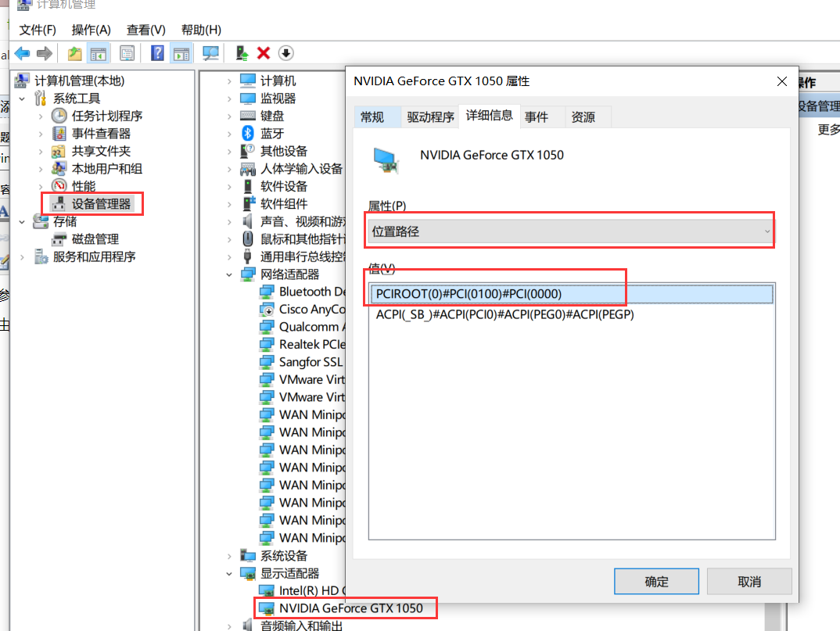The height and width of the screenshot is (631, 840).
Task: Select 计算机管理(本地) root node
Action: click(79, 81)
